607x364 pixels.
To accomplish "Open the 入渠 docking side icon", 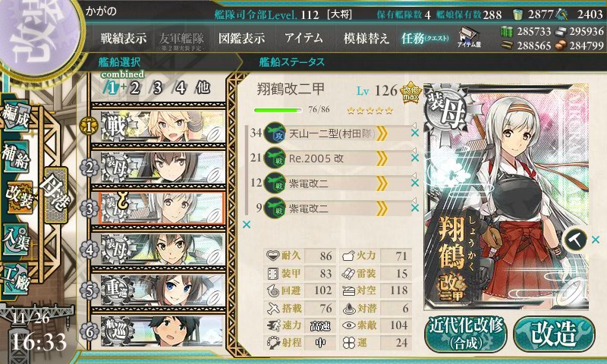I will [x=15, y=239].
